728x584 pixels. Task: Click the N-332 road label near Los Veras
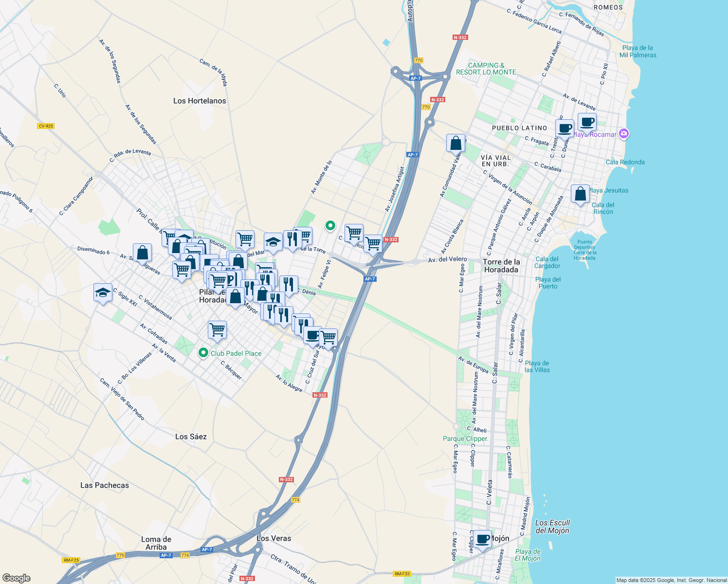(247, 579)
